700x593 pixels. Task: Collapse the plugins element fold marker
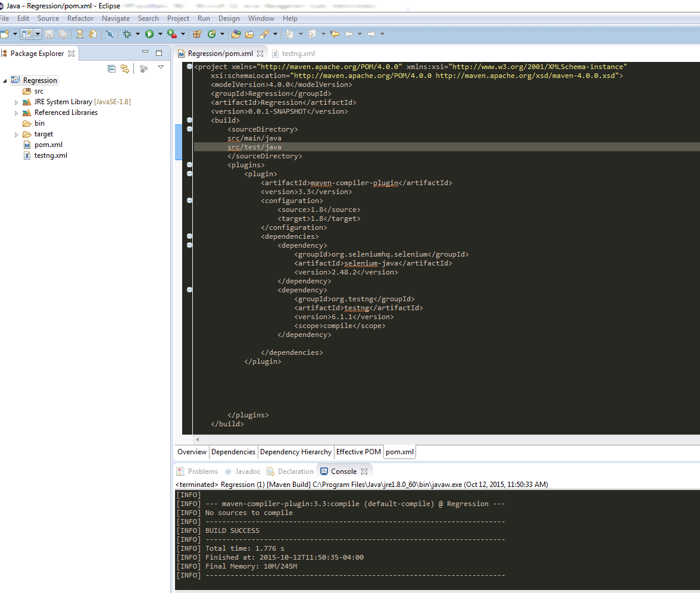coord(189,165)
